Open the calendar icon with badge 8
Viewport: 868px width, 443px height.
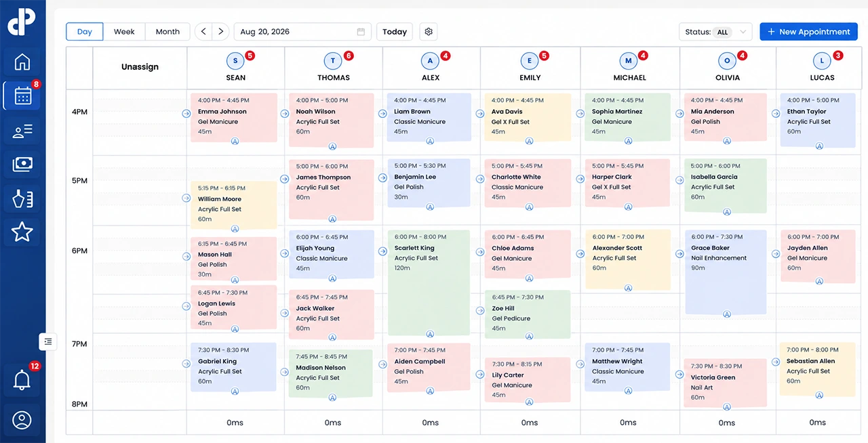[x=22, y=96]
